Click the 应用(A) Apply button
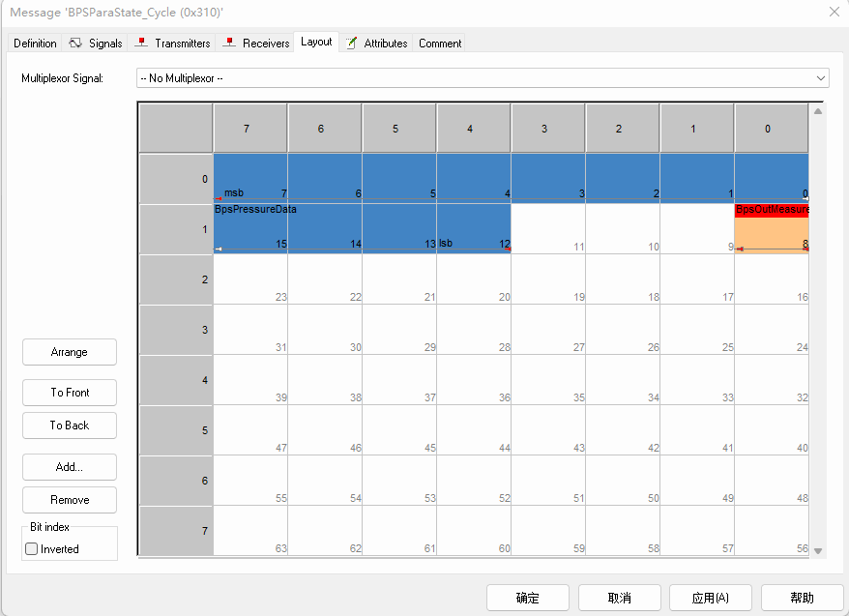 point(711,598)
